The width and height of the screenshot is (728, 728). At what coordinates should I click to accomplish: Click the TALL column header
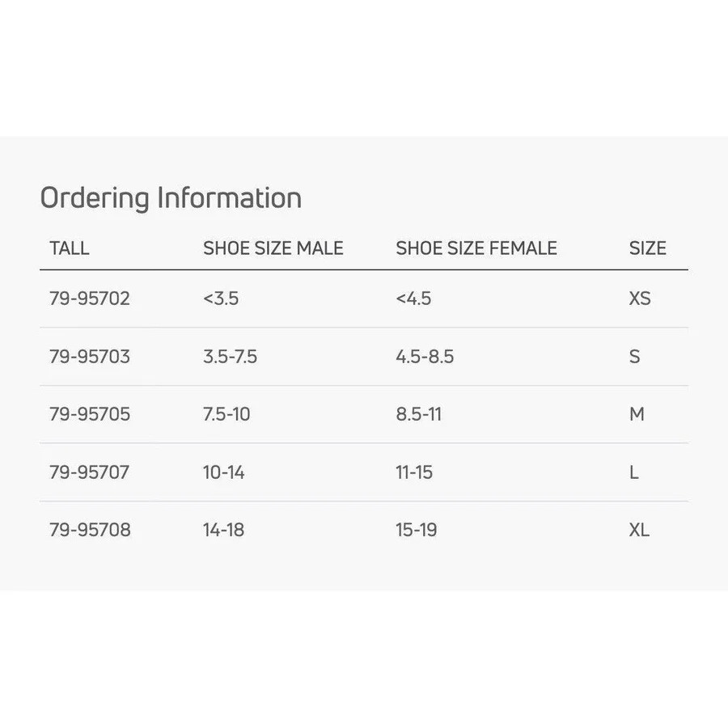point(69,248)
